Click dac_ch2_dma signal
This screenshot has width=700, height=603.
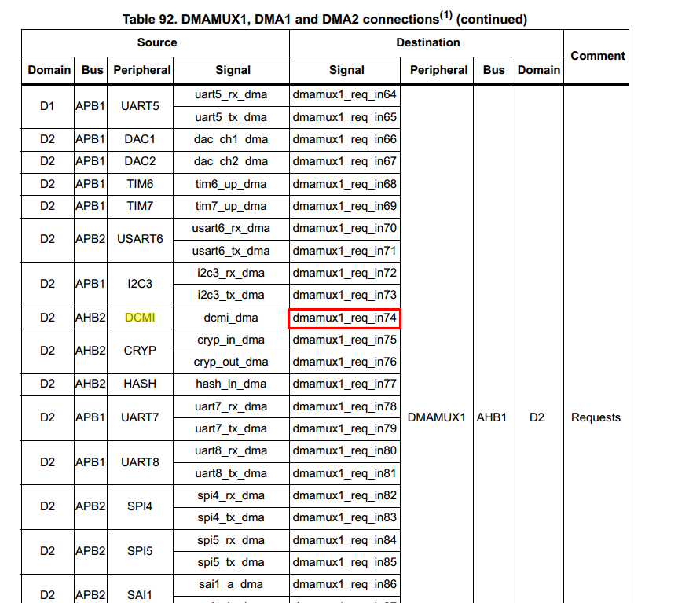click(231, 161)
